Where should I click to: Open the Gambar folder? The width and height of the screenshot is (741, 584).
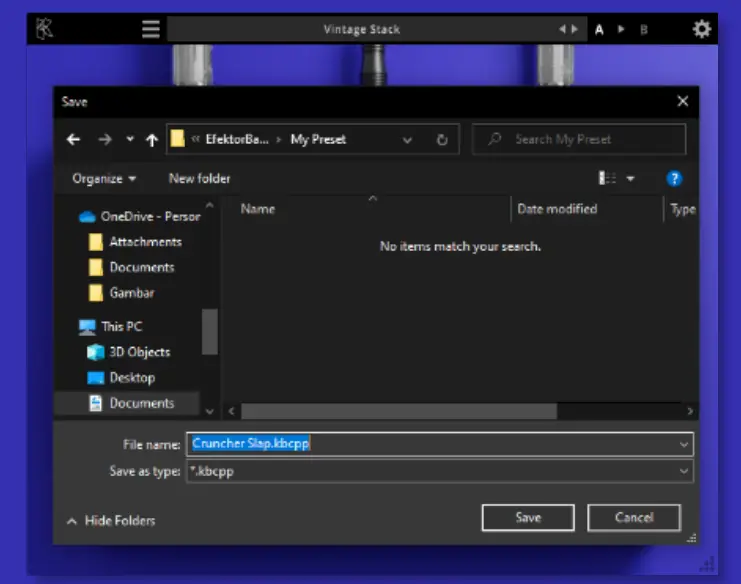coord(121,293)
